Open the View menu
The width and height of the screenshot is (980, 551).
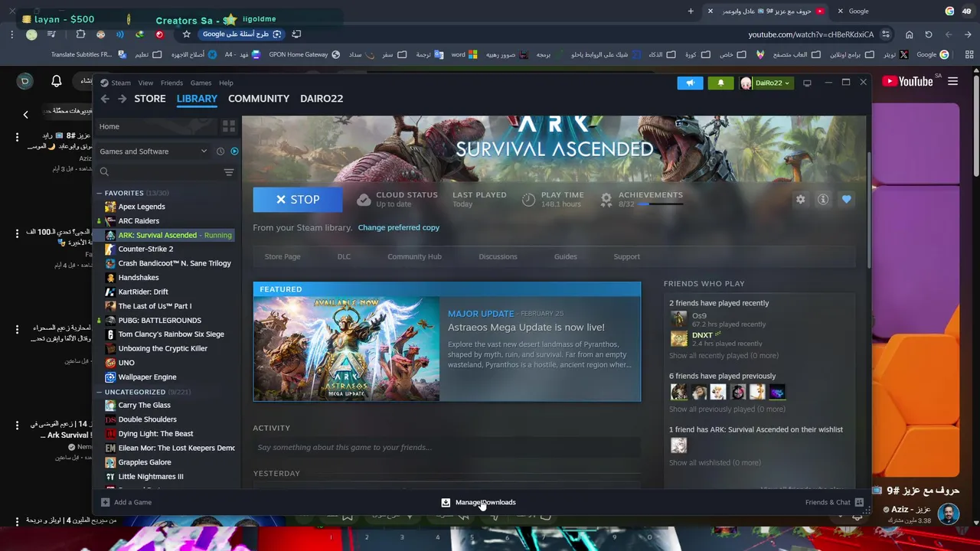pyautogui.click(x=145, y=83)
